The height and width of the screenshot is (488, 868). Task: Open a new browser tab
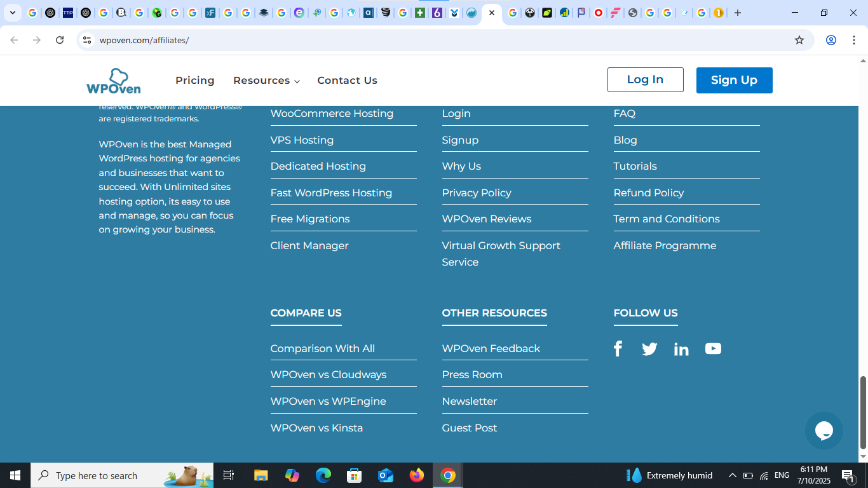(737, 13)
